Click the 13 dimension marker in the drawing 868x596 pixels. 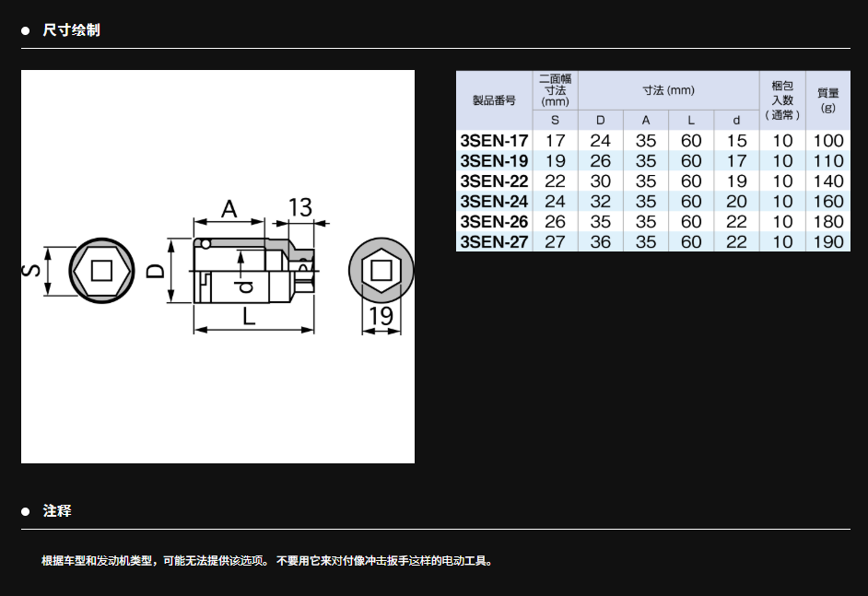(x=299, y=207)
